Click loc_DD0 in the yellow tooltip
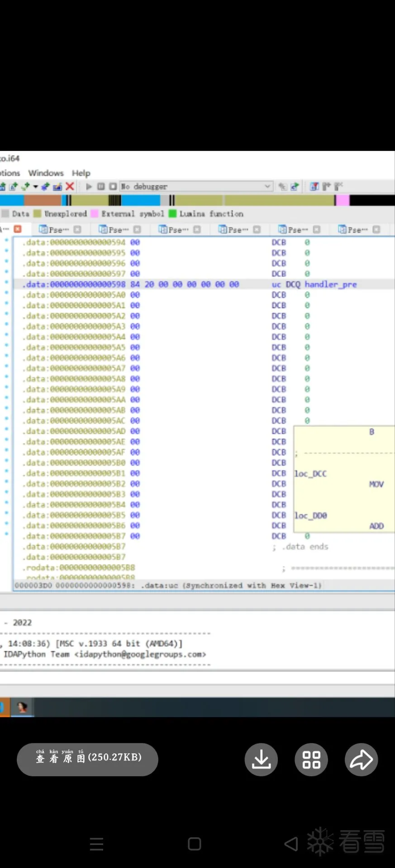The height and width of the screenshot is (868, 395). [310, 516]
